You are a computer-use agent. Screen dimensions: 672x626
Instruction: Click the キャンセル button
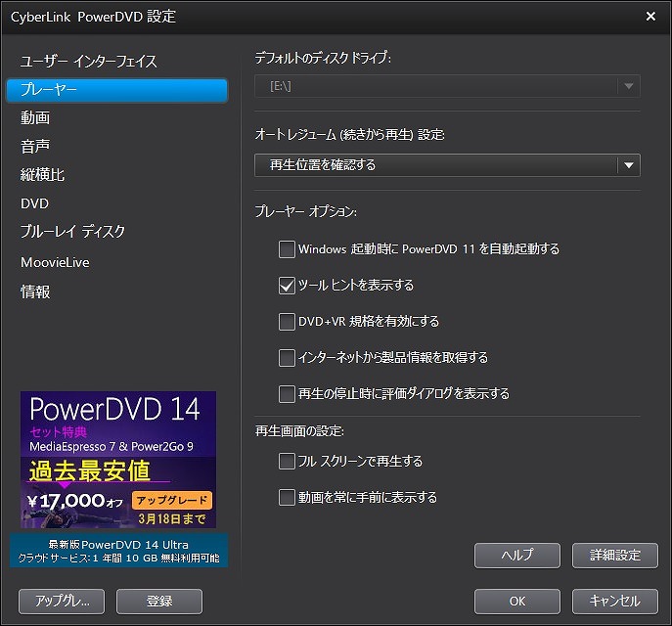pos(614,602)
